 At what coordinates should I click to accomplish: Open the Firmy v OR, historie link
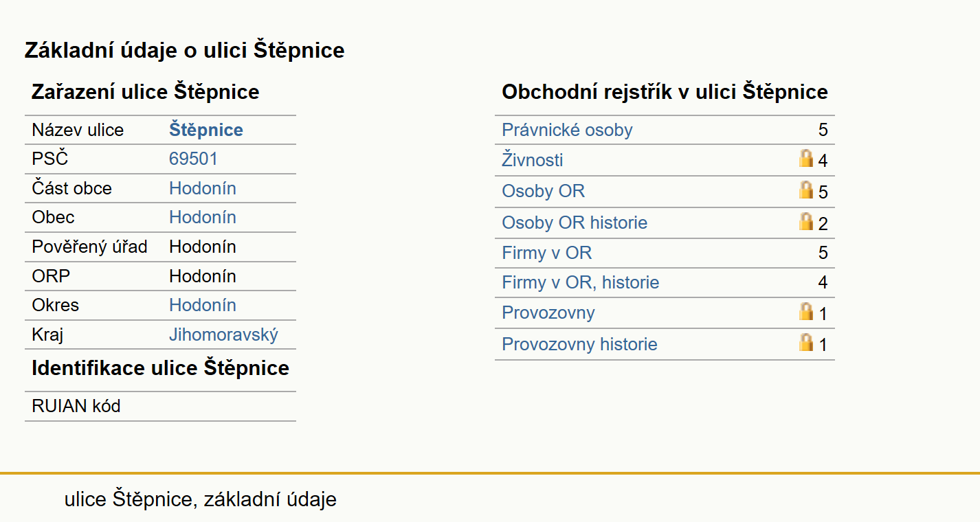pos(580,282)
